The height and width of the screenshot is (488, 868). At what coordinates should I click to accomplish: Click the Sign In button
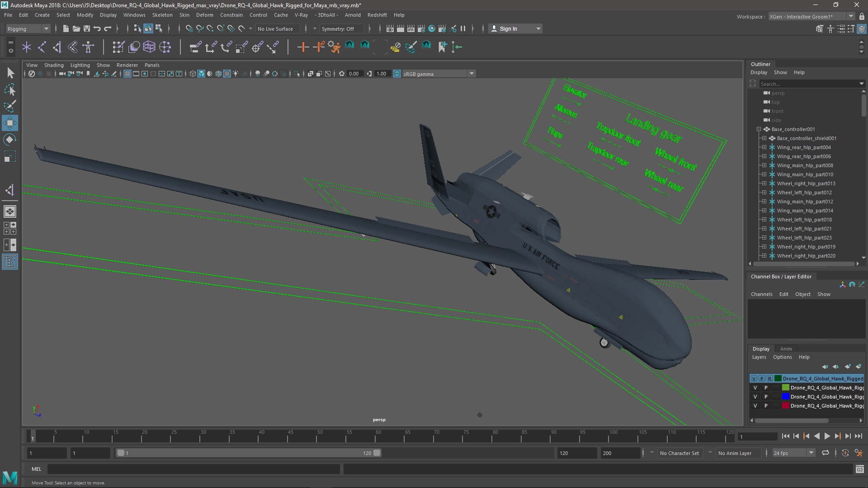(x=515, y=28)
